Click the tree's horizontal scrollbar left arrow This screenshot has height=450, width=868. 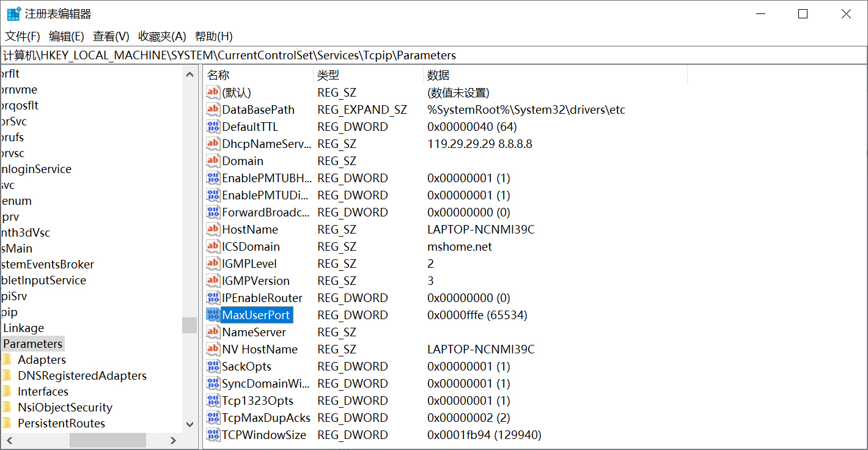coord(9,440)
